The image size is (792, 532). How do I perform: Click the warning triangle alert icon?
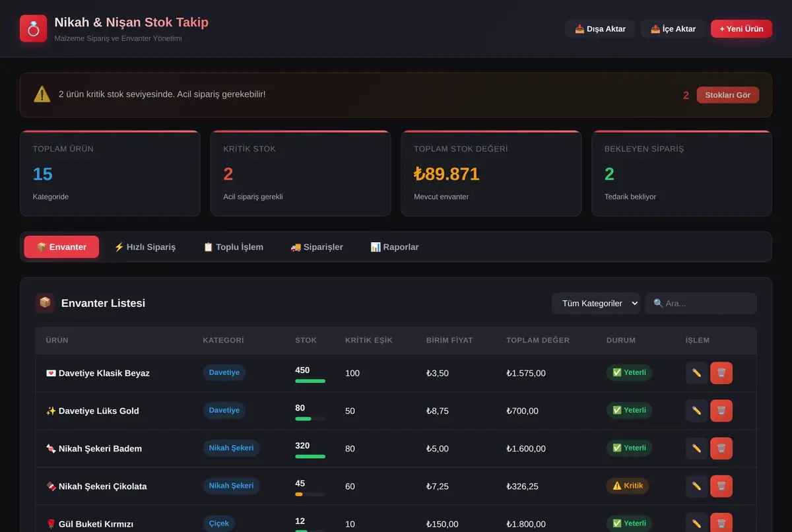point(42,94)
